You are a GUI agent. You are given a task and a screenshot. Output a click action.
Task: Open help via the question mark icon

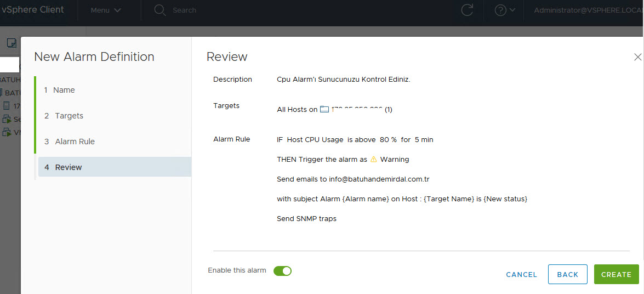[500, 10]
